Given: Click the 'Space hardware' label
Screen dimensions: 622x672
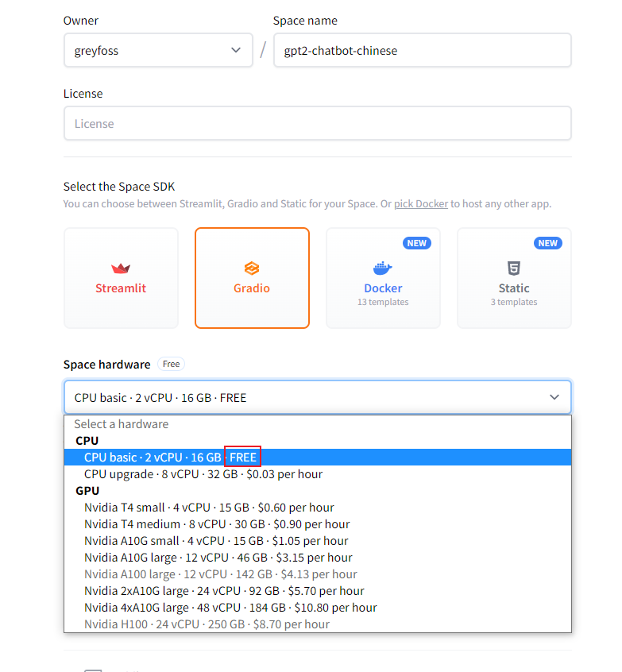Looking at the screenshot, I should click(106, 365).
